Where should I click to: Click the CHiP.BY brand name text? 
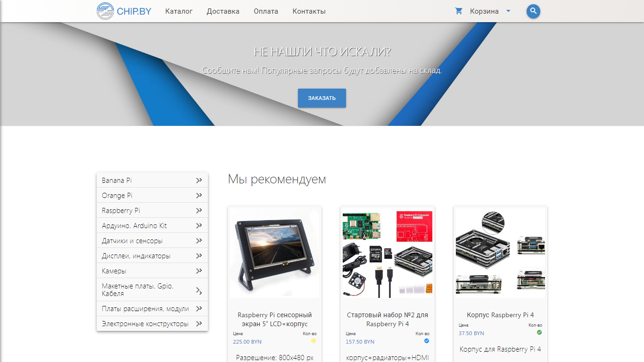tap(134, 11)
